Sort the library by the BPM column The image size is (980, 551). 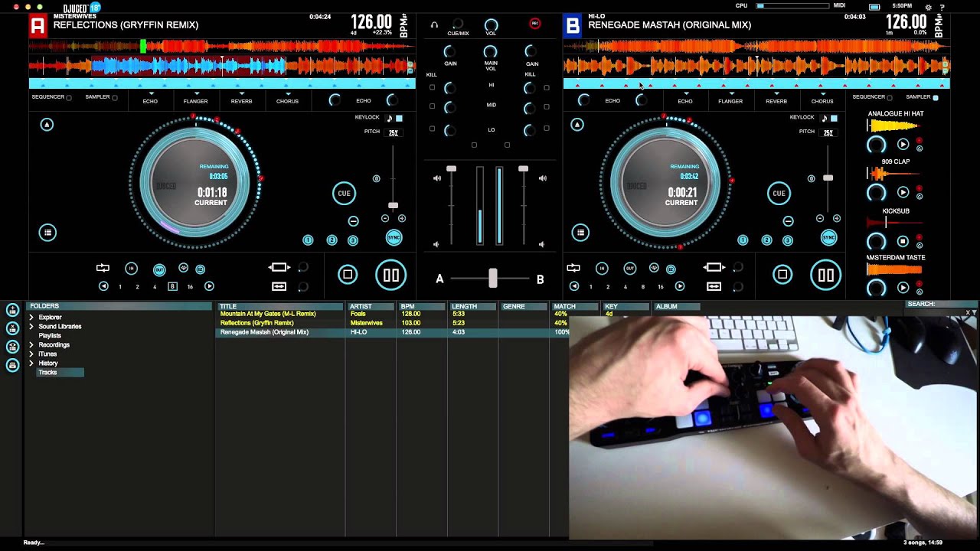click(x=421, y=306)
